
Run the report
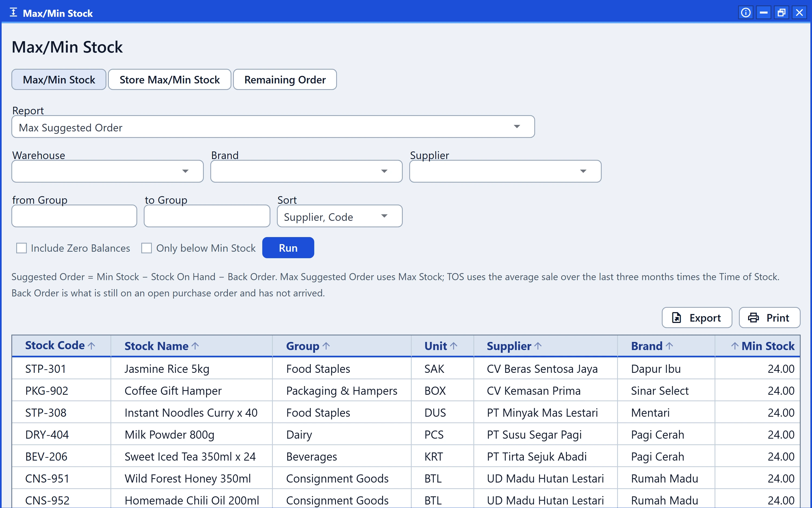tap(288, 248)
